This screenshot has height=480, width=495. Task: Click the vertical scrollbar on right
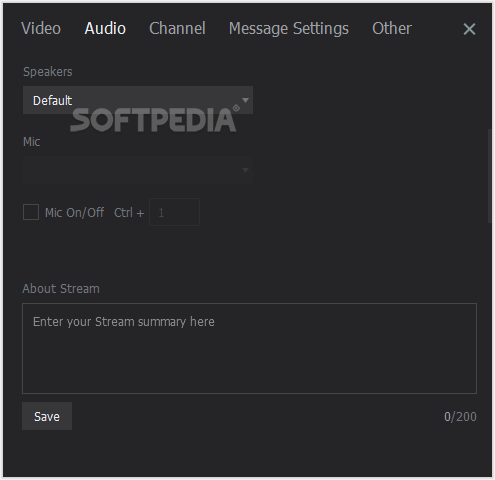tap(489, 176)
